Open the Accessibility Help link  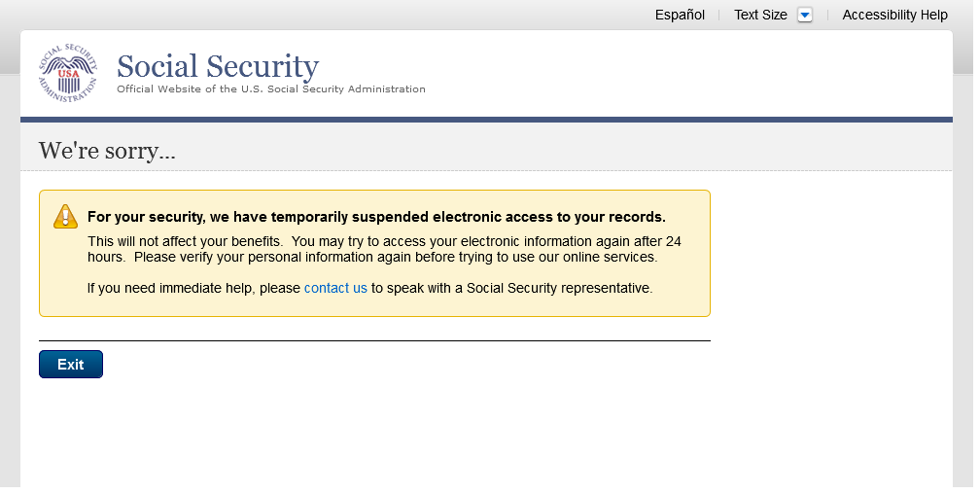pyautogui.click(x=894, y=15)
